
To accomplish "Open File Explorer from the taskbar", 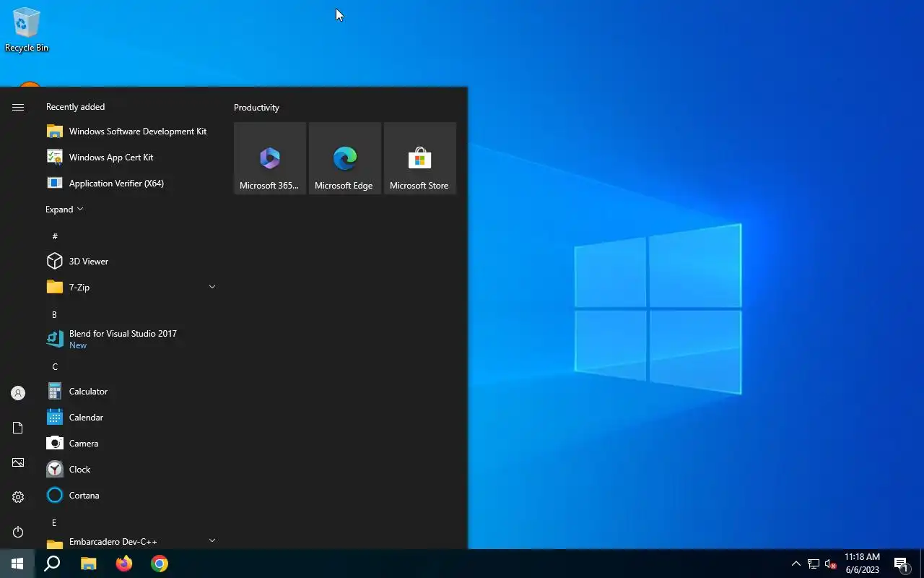I will [x=88, y=564].
